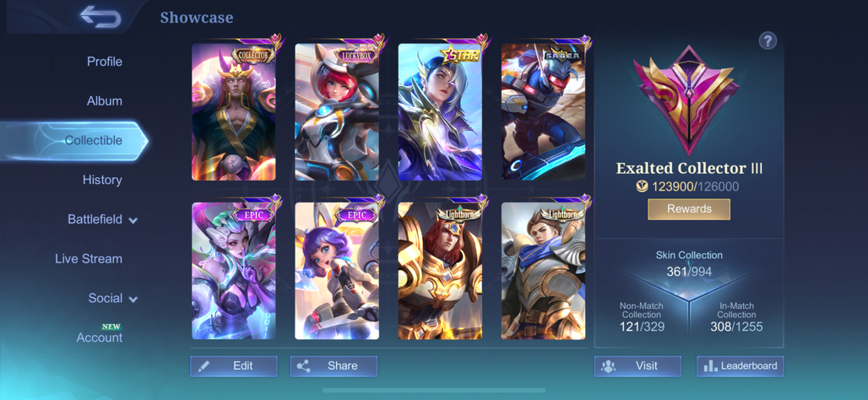Click the share icon on Share button
This screenshot has width=868, height=400.
[x=303, y=366]
